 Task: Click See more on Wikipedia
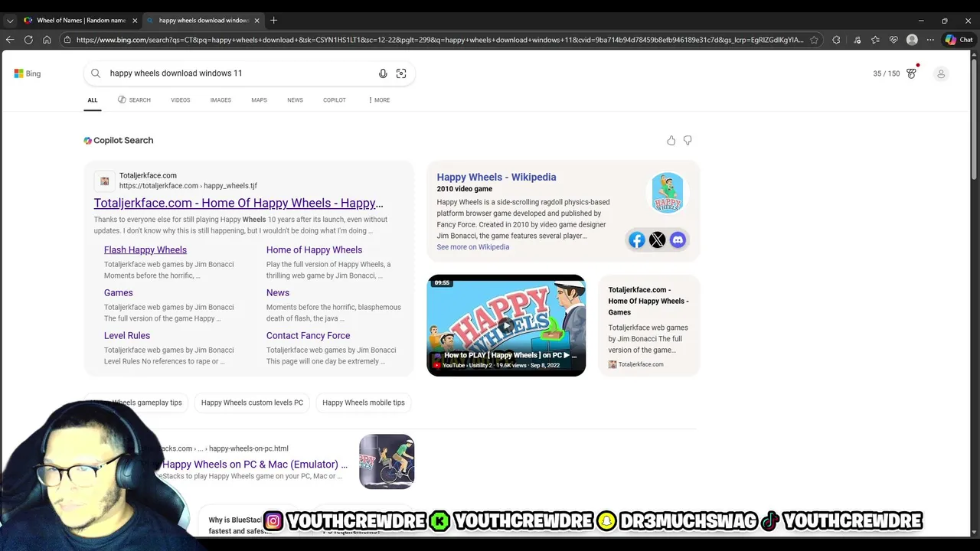pos(473,247)
